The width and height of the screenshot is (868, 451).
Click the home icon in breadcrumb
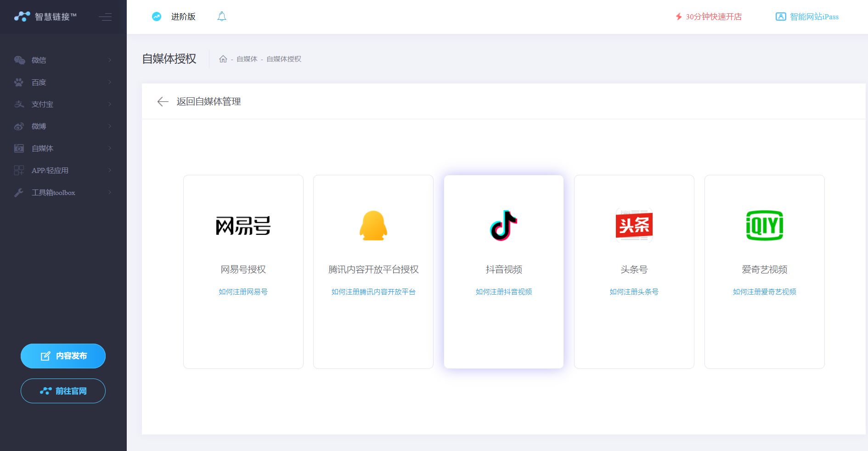tap(223, 59)
